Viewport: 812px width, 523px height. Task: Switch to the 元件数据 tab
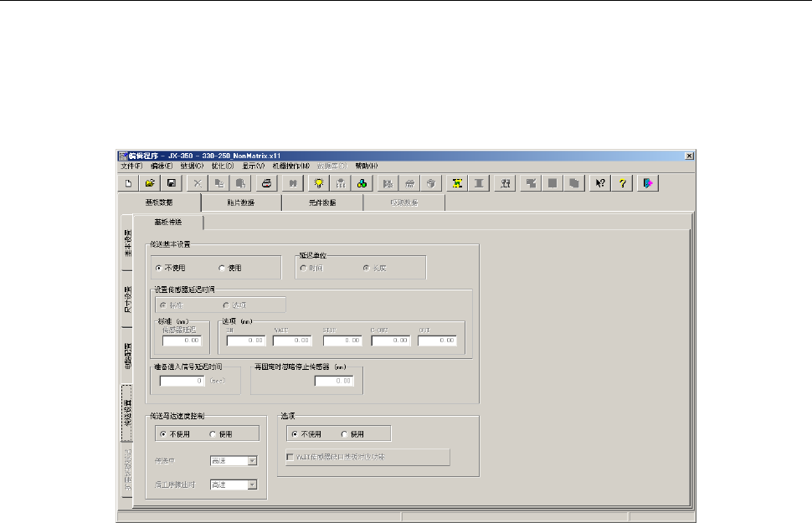pos(322,203)
